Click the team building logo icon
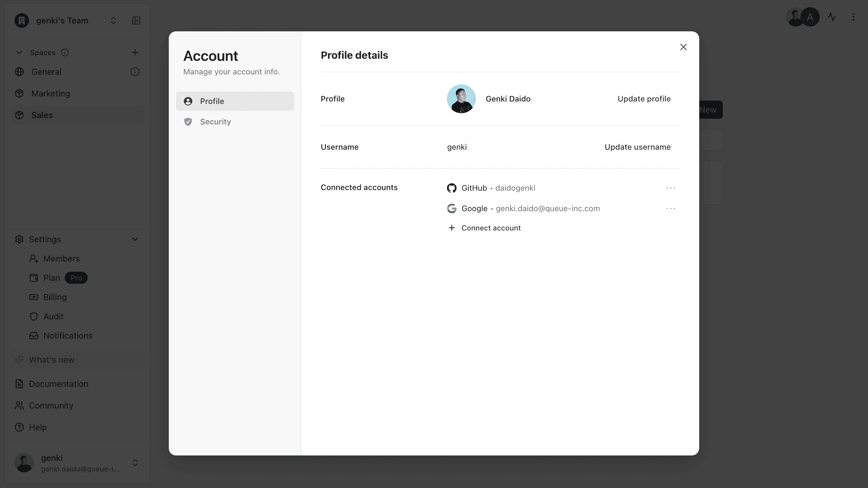868x488 pixels. pos(22,20)
